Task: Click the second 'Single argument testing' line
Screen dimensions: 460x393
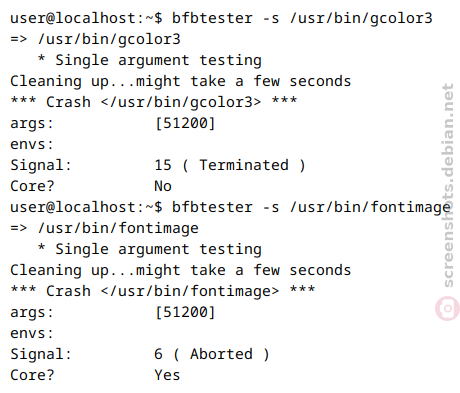Action: tap(150, 249)
